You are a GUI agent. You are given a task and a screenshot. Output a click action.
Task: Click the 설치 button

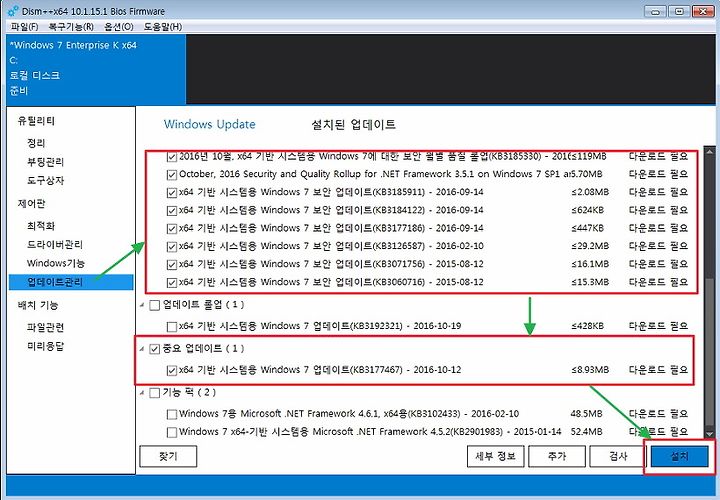point(680,456)
